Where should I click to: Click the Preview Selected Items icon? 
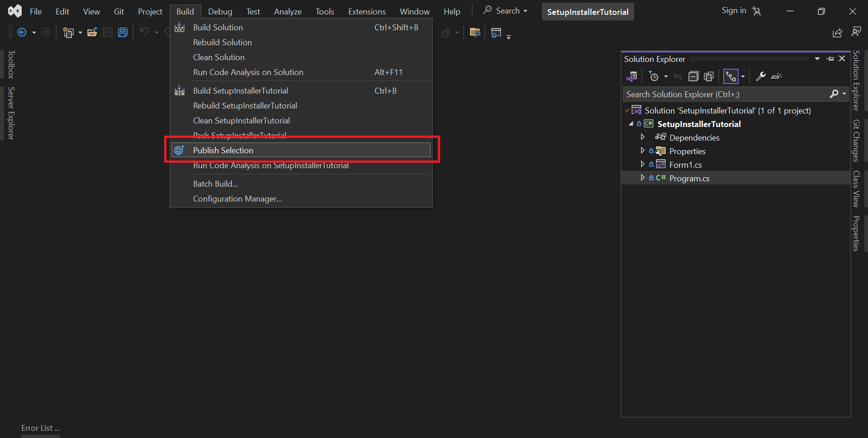click(776, 76)
